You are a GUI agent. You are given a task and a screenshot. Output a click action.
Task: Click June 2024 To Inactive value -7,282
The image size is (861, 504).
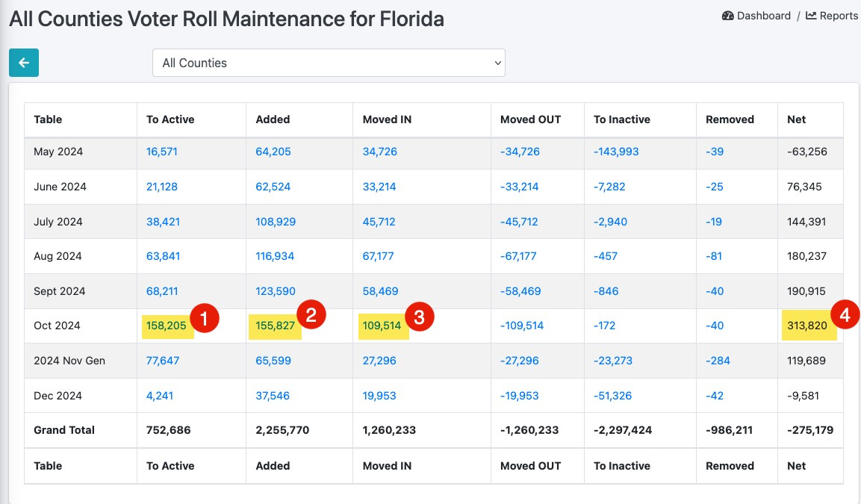pyautogui.click(x=609, y=187)
